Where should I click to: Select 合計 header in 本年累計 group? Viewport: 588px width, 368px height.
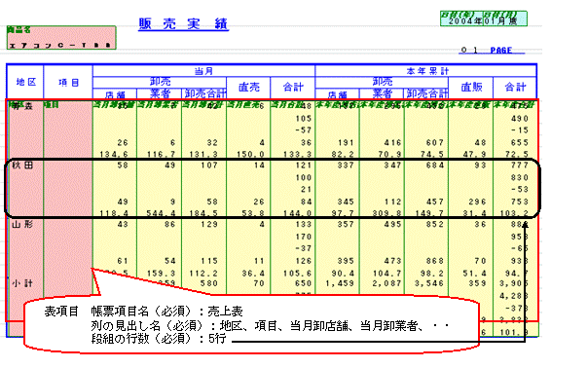(515, 87)
